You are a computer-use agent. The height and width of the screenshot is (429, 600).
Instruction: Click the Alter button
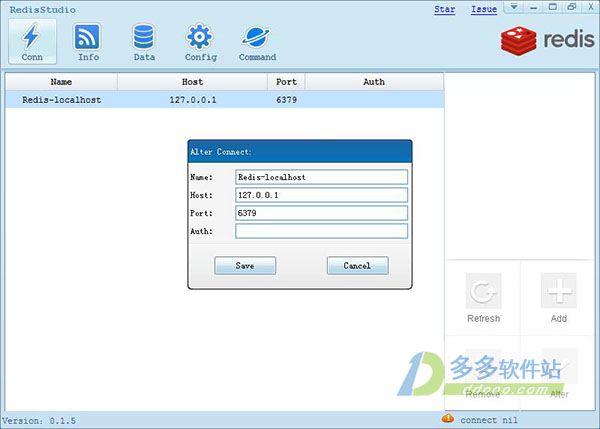coord(559,373)
